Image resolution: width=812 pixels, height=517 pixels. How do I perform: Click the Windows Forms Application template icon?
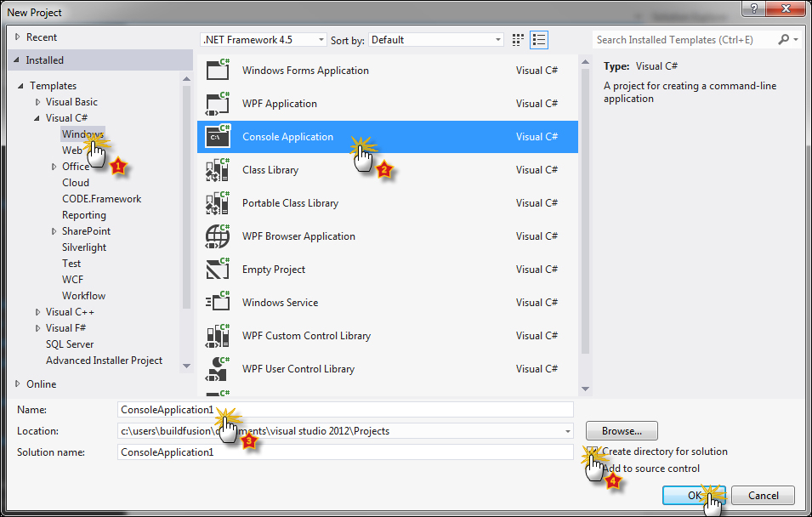(219, 71)
